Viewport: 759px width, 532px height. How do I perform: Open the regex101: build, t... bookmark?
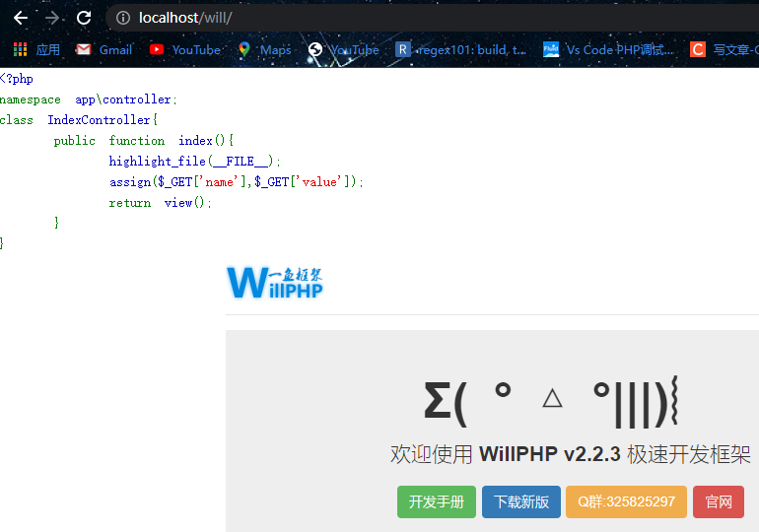coord(472,49)
